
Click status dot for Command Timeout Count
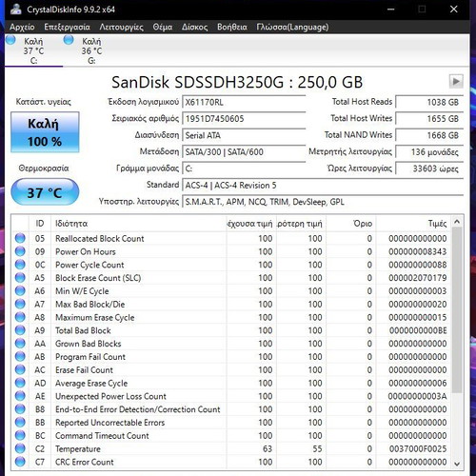20,436
